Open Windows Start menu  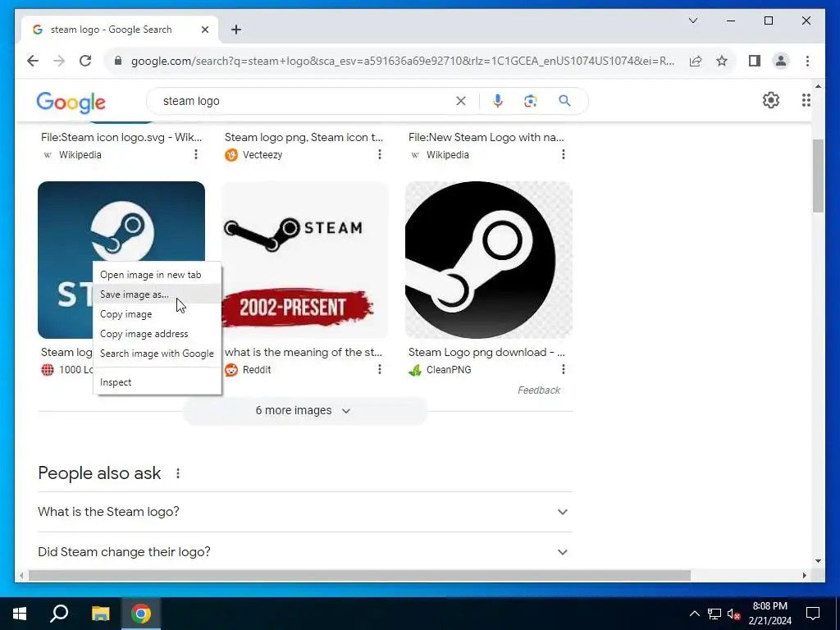pos(20,614)
